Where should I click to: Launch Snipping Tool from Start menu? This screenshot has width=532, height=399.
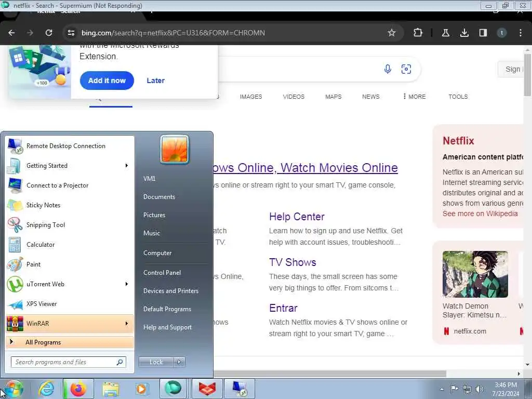tap(70, 225)
